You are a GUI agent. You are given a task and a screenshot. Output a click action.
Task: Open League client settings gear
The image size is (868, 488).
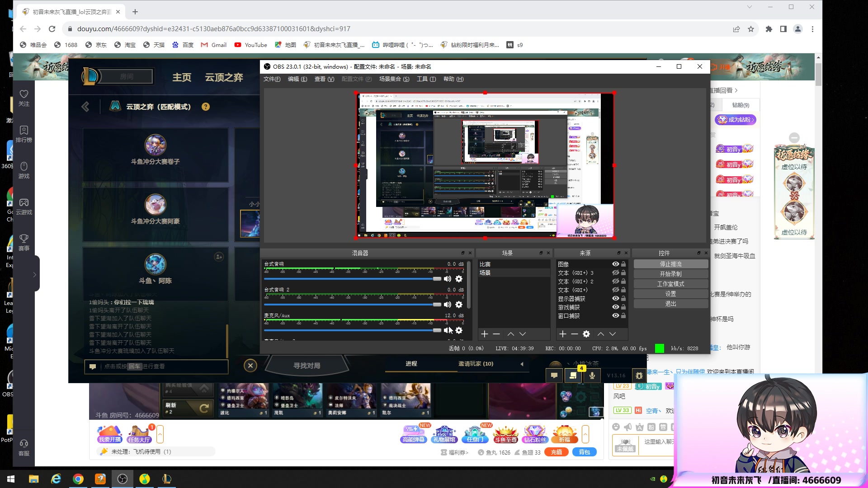(639, 375)
